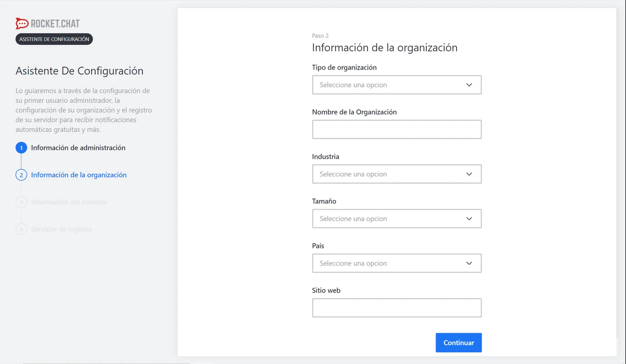
Task: Expand the País select field
Action: coord(397,263)
